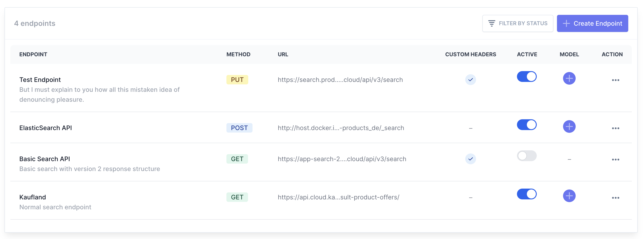This screenshot has width=644, height=239.
Task: Click the URL column header
Action: pos(283,54)
